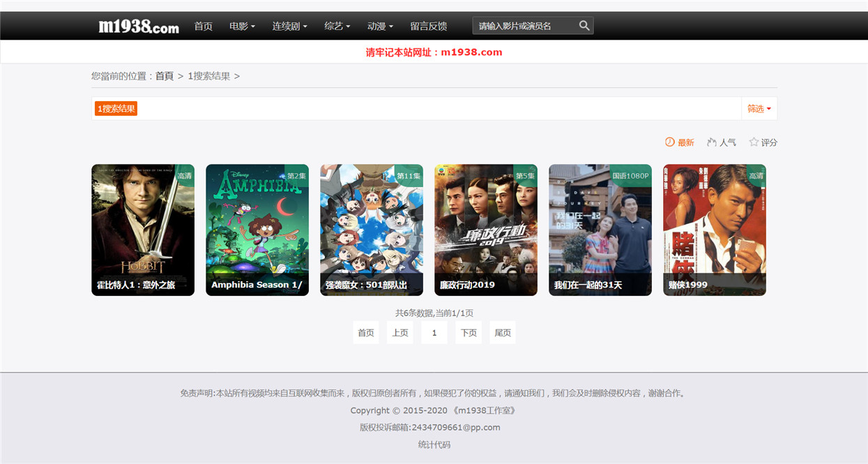Click the search magnifier icon
Viewport: 868px width, 464px height.
point(584,26)
